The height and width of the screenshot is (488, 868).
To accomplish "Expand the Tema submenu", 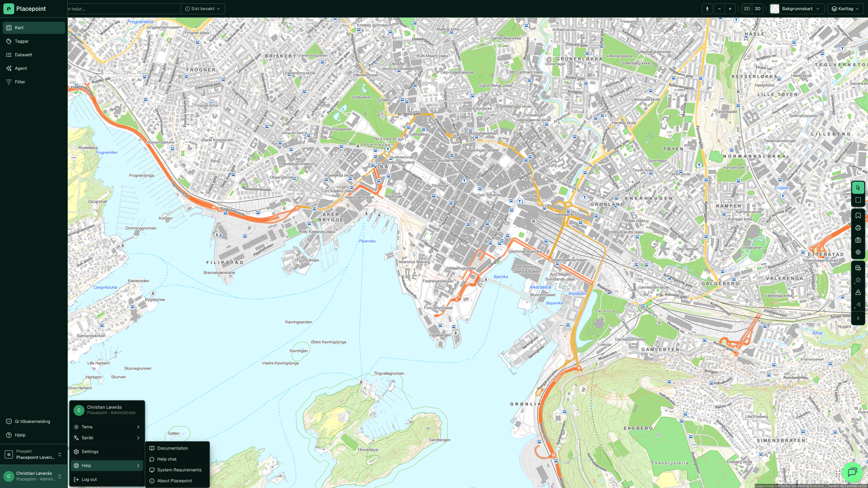I will [107, 427].
